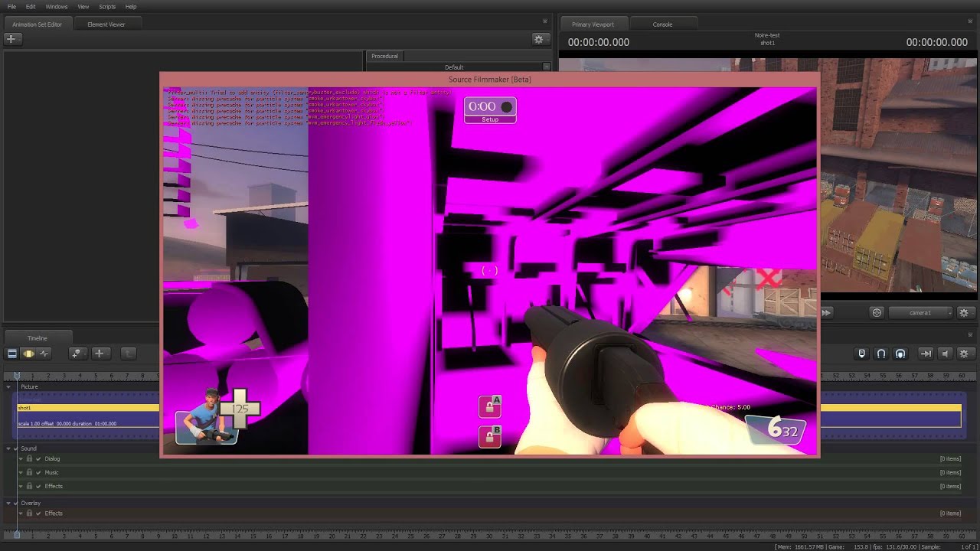Viewport: 980px width, 551px height.
Task: Toggle the Music track enable checkmark
Action: click(x=38, y=473)
